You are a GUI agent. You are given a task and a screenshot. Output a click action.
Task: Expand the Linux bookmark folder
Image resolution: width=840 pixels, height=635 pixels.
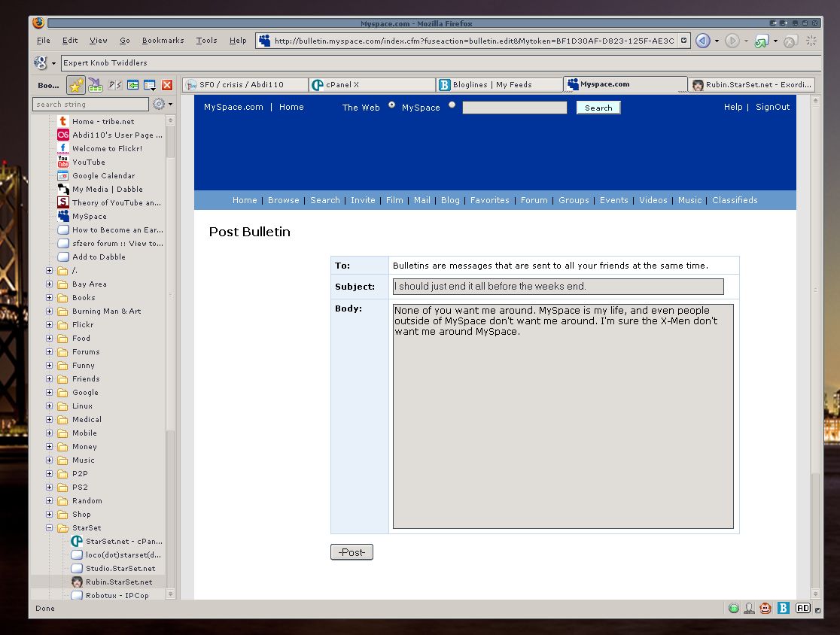[x=50, y=406]
